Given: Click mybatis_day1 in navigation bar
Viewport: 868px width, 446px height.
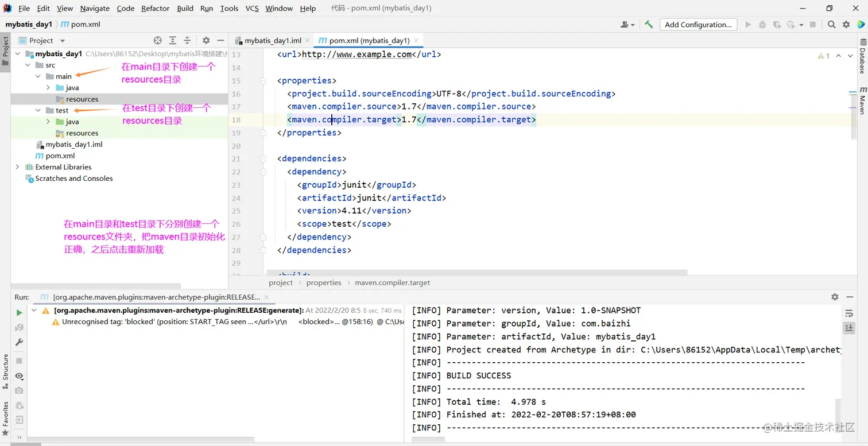Looking at the screenshot, I should click(29, 24).
